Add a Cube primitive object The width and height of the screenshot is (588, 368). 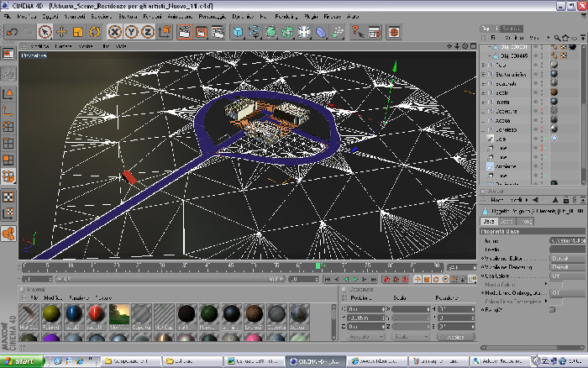point(238,32)
